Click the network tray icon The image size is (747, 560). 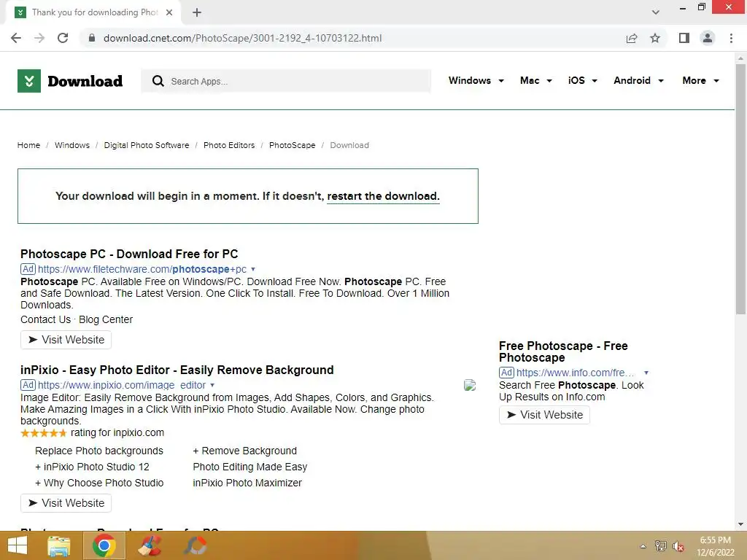coord(661,545)
